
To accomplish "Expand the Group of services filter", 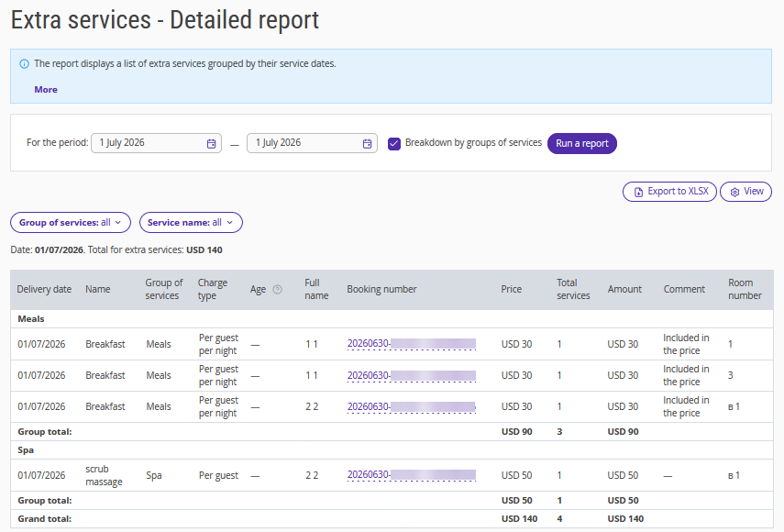I will pyautogui.click(x=71, y=223).
